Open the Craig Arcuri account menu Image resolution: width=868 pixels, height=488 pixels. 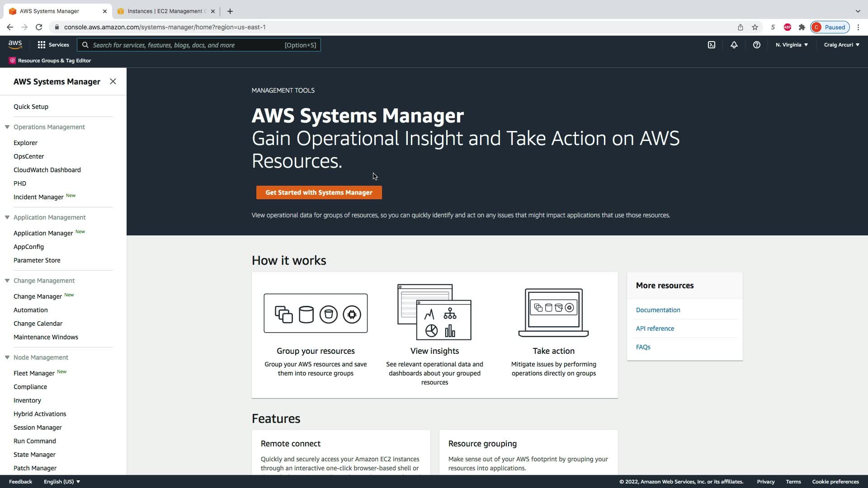coord(841,45)
